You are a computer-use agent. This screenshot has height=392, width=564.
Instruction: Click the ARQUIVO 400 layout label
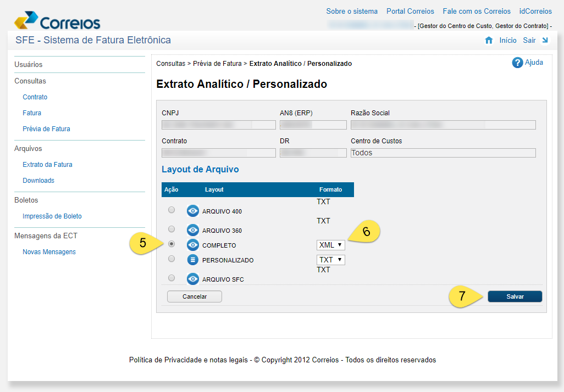tap(222, 211)
